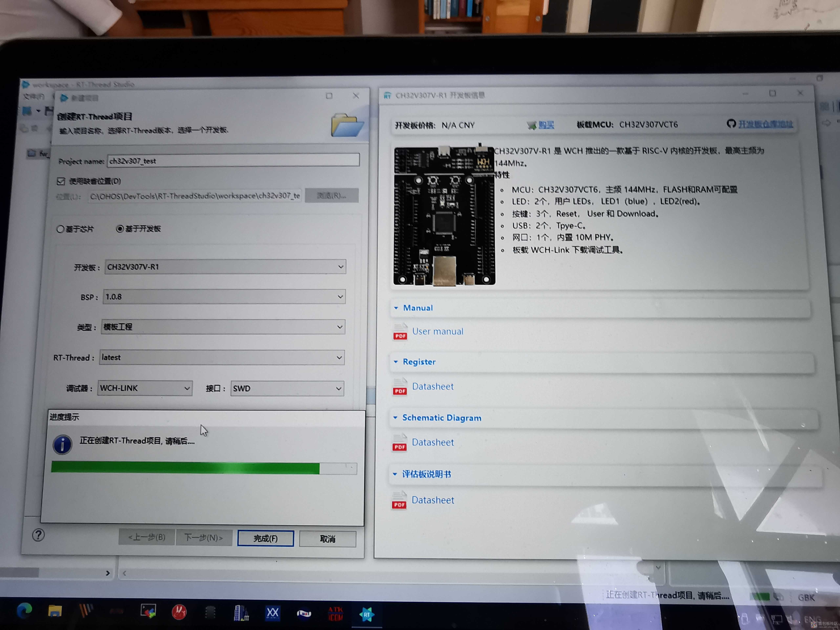Click the GitHub icon next to repository link
840x630 pixels.
tap(731, 123)
